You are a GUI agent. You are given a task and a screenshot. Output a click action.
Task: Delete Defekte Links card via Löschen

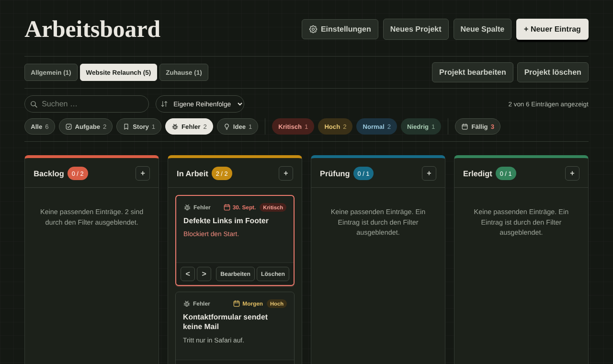point(273,274)
